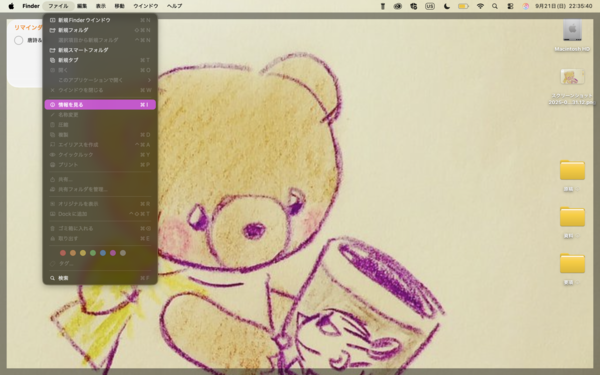The image size is (600, 375).
Task: Open the 表示 menu
Action: coord(101,6)
